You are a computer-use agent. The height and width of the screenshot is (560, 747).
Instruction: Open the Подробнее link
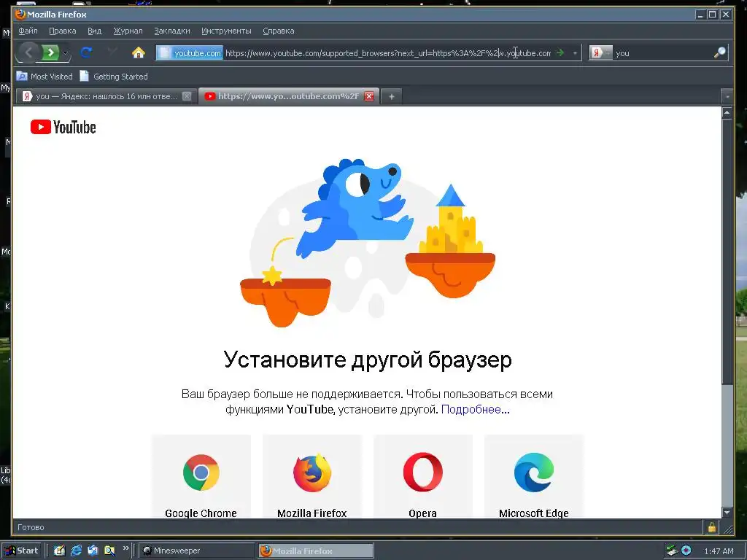click(x=475, y=410)
